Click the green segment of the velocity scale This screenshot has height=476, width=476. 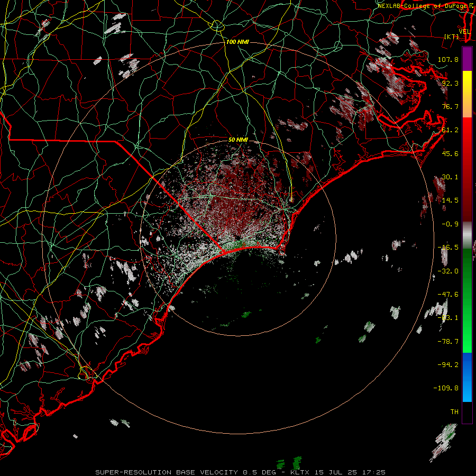point(467,300)
